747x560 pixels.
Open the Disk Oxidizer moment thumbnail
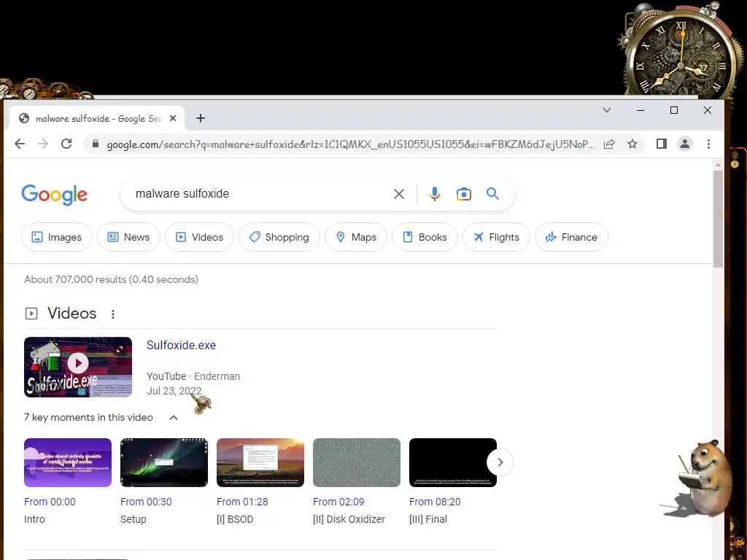[356, 462]
